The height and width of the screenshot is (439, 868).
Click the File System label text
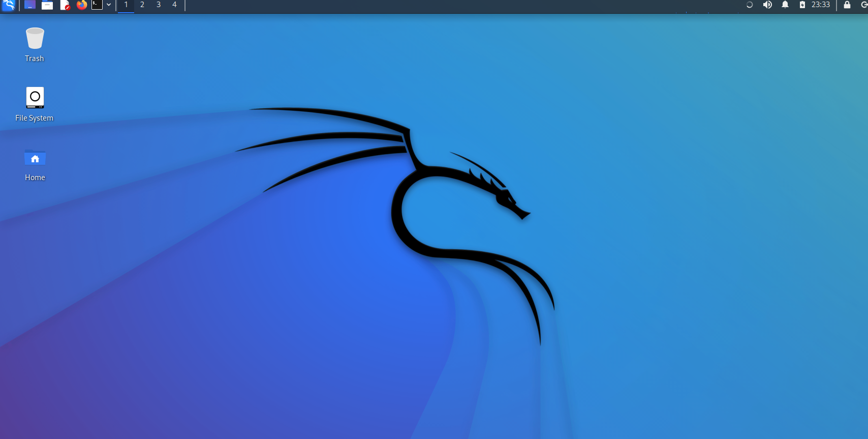[x=34, y=118]
